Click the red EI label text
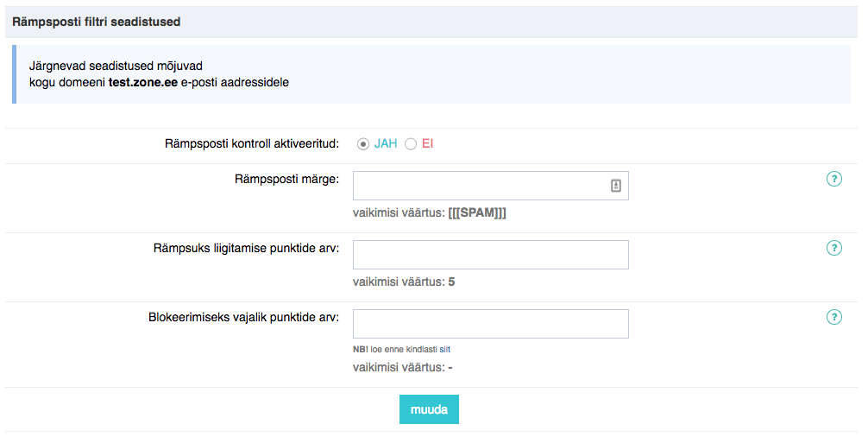Viewport: 868px width, 437px height. pos(427,144)
